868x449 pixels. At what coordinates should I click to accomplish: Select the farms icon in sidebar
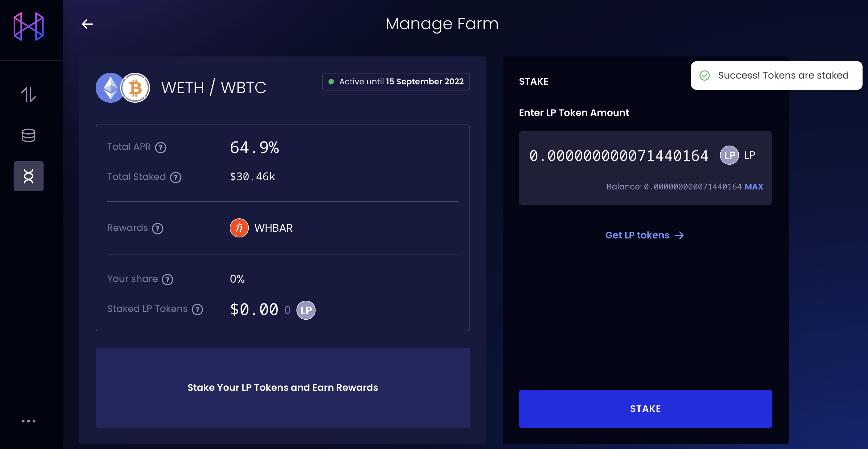(29, 176)
